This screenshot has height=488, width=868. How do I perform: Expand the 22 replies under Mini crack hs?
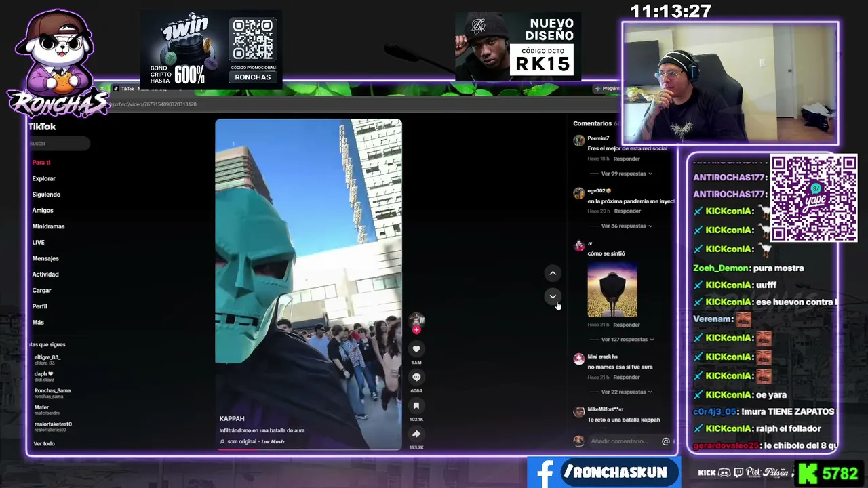tap(627, 392)
